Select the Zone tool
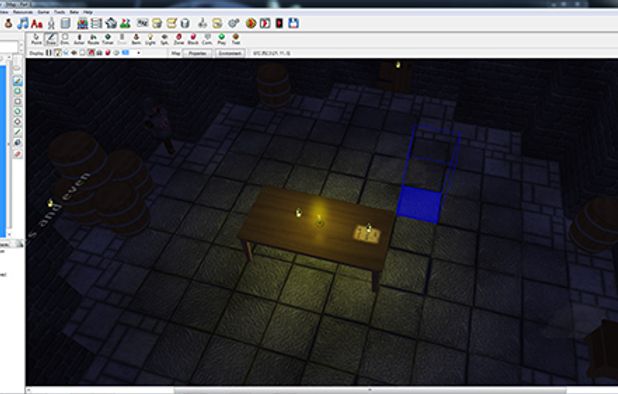Viewport: 618px width, 394px height. click(x=179, y=39)
